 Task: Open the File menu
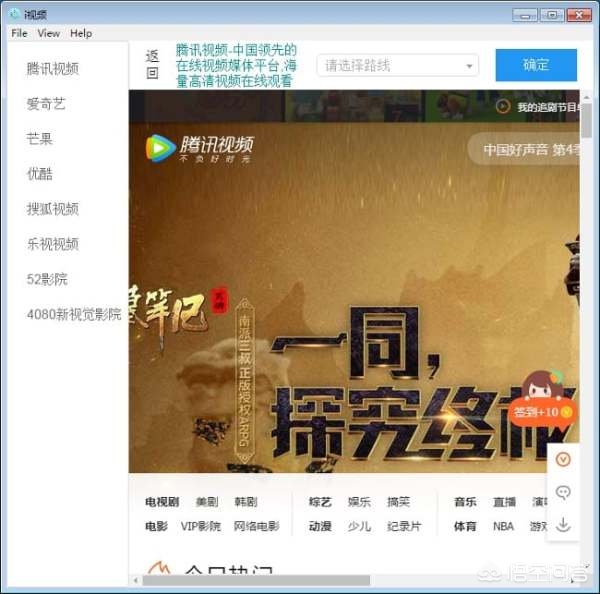[19, 33]
